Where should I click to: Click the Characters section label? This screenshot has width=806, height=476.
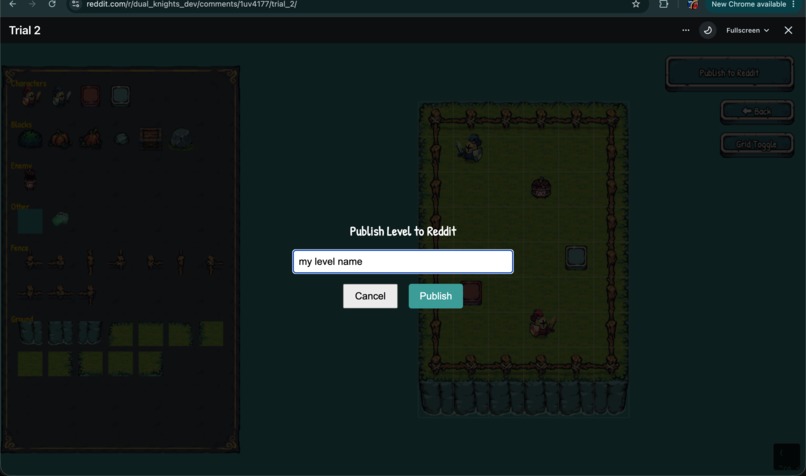(29, 83)
